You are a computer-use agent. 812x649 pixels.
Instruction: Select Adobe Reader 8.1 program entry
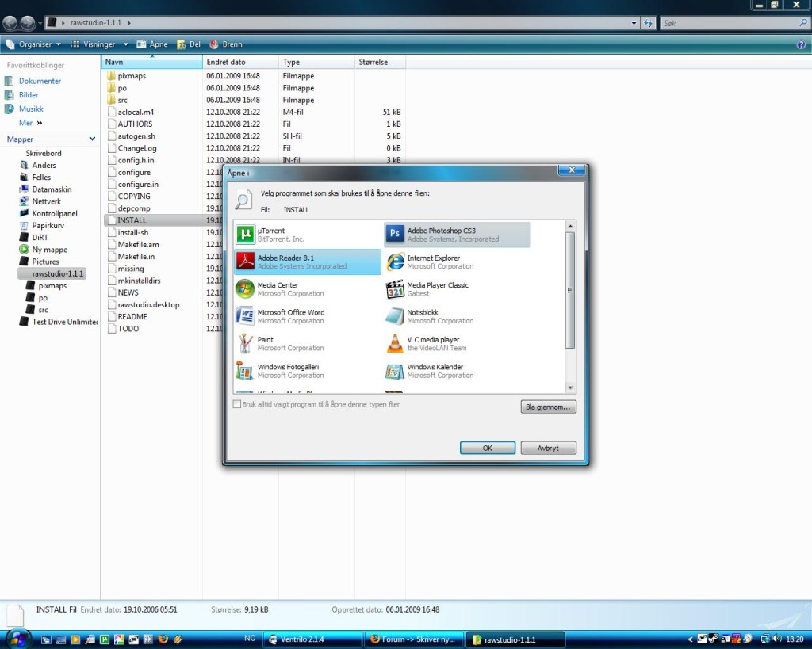(307, 262)
